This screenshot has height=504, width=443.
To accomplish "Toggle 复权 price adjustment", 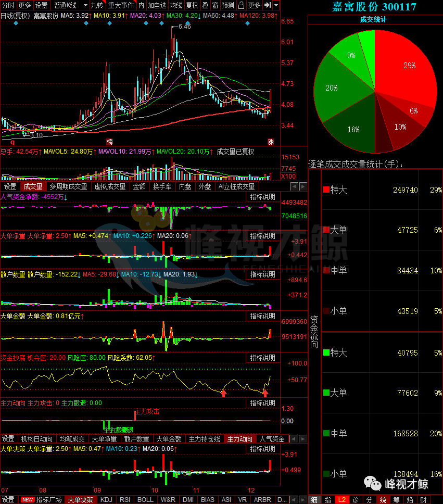I will [x=192, y=5].
